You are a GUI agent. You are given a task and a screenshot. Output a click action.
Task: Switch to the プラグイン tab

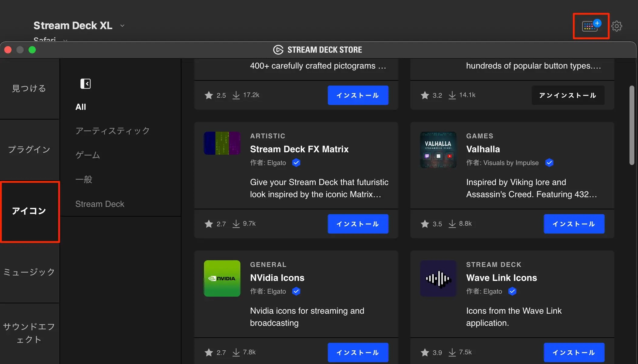29,150
